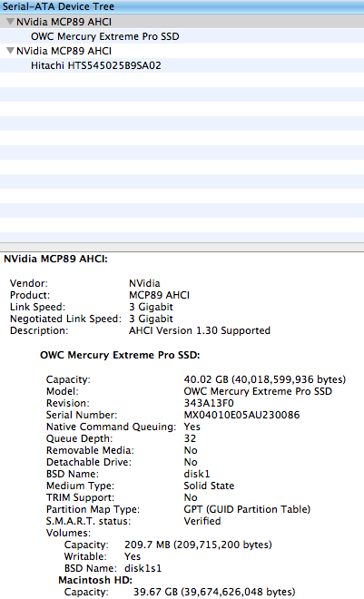Select Hitachi HTS545025B9SA02 drive row
The height and width of the screenshot is (599, 364).
tap(182, 65)
